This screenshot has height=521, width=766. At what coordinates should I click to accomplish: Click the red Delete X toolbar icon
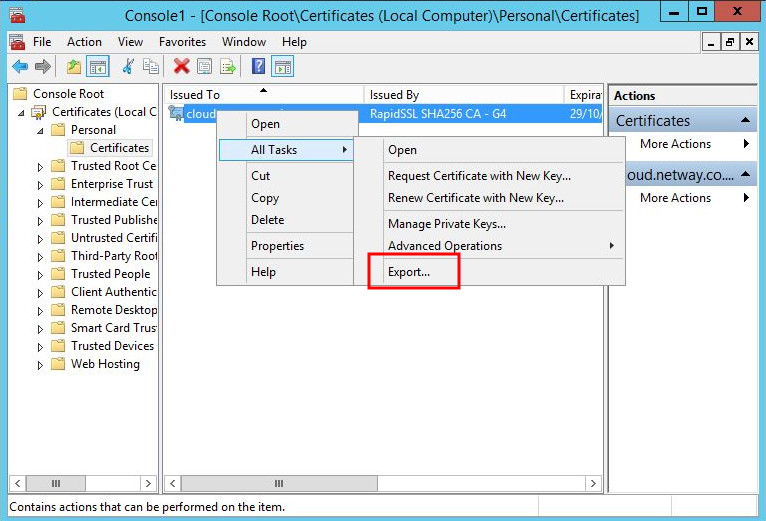pyautogui.click(x=181, y=66)
